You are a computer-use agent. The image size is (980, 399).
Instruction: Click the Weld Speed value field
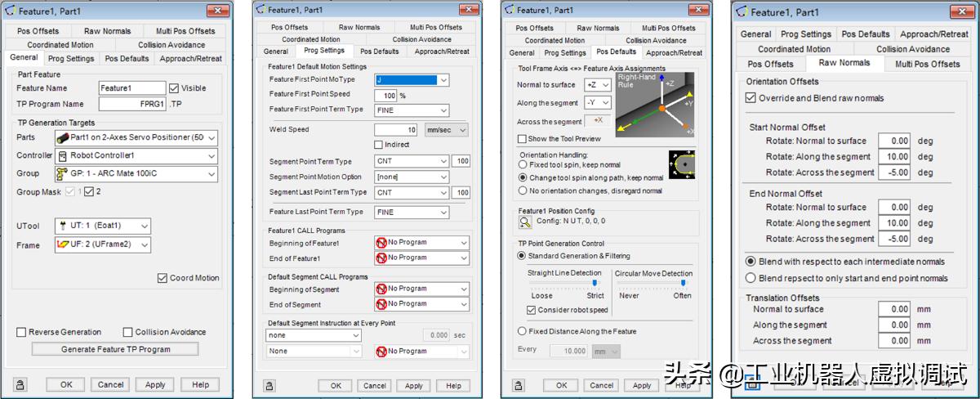tap(397, 130)
